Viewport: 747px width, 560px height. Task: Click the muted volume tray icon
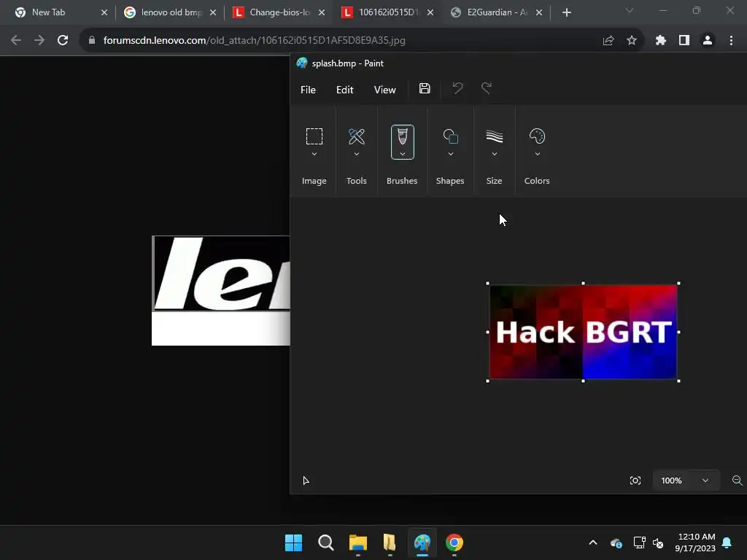[x=658, y=542]
